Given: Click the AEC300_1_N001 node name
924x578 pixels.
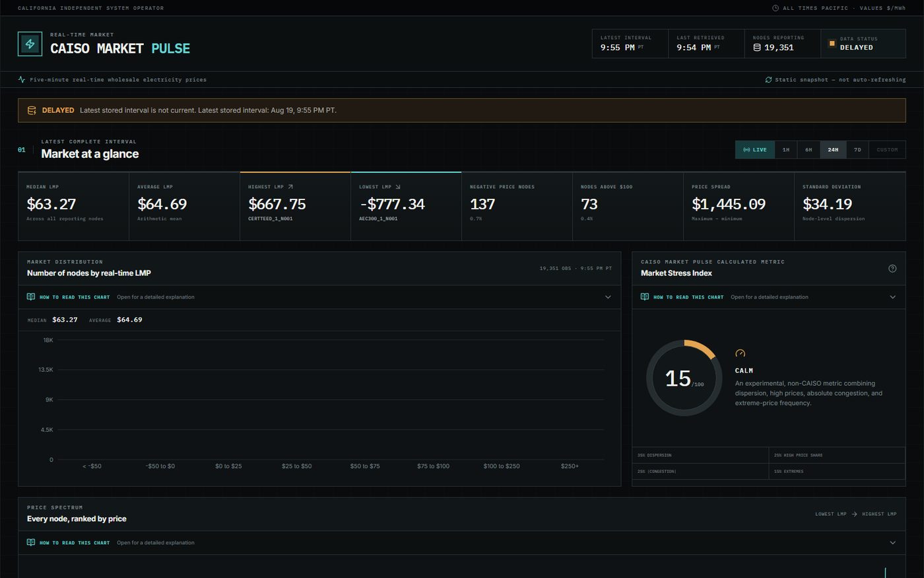Looking at the screenshot, I should tap(378, 219).
